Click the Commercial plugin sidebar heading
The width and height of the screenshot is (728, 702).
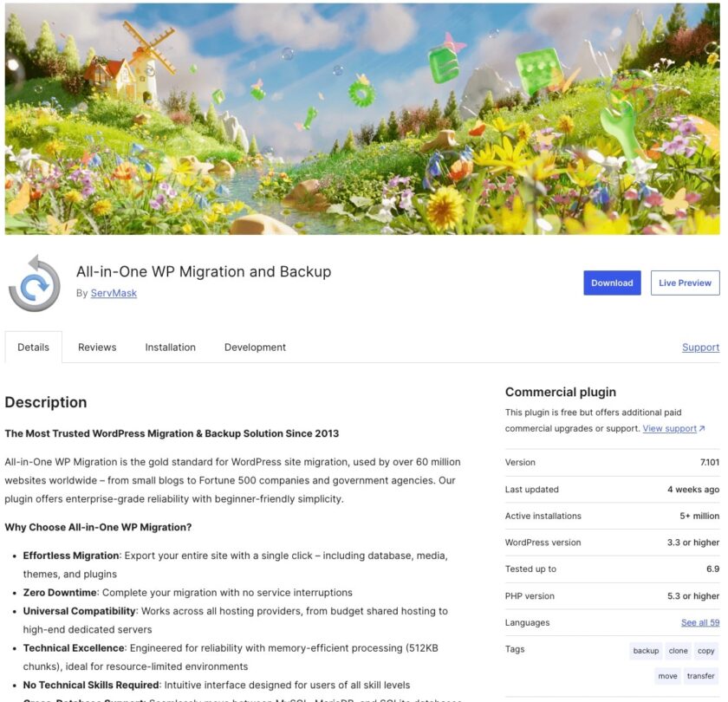[561, 392]
